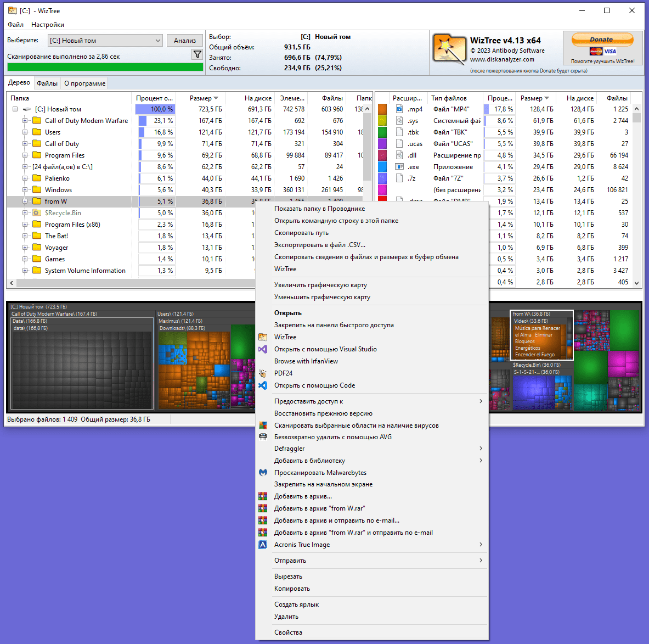
Task: Click the www.diskanalyzer.com text
Action: (502, 59)
